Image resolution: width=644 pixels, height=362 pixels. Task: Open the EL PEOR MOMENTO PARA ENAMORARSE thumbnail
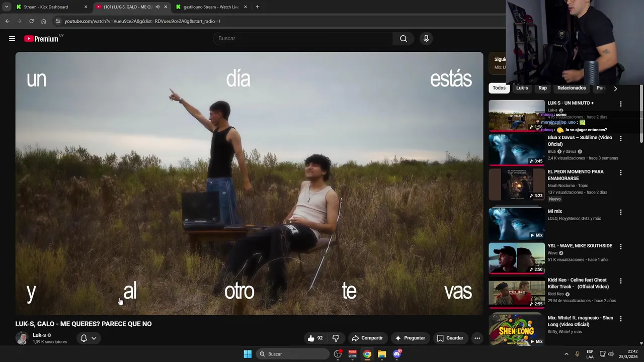click(517, 185)
